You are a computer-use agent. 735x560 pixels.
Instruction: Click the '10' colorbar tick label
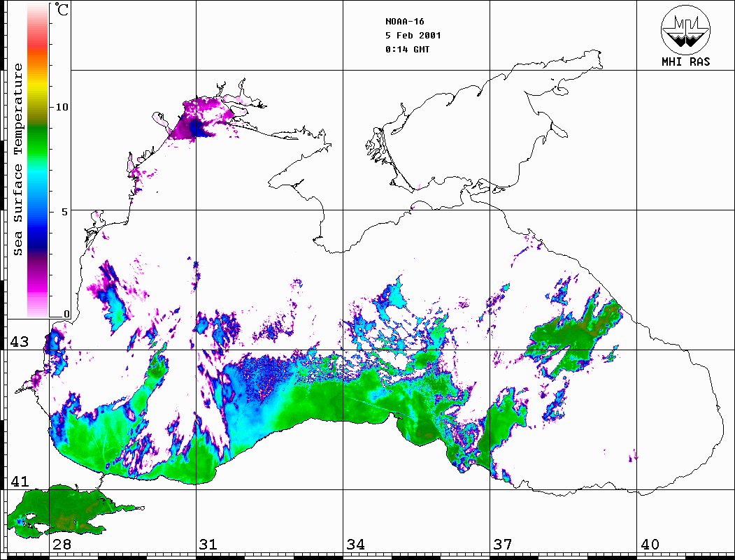[x=62, y=107]
